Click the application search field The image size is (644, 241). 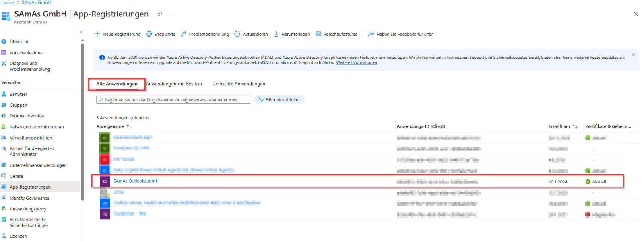[173, 100]
